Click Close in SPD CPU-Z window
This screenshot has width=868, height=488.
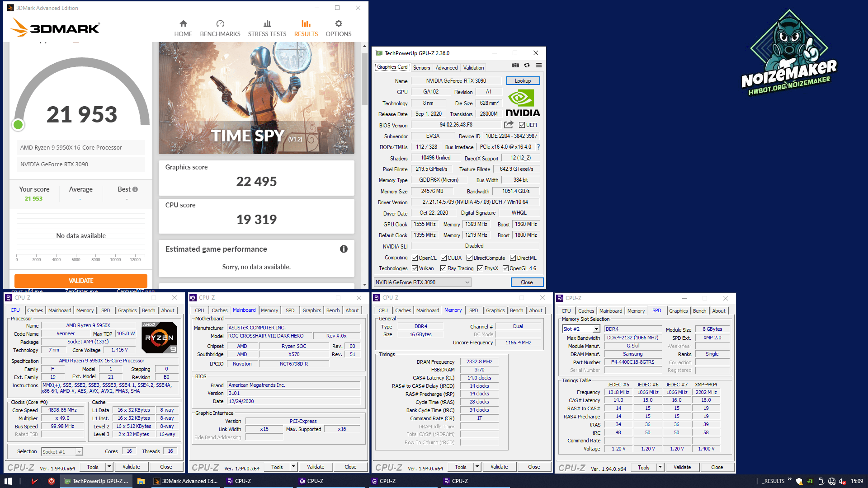coord(717,467)
